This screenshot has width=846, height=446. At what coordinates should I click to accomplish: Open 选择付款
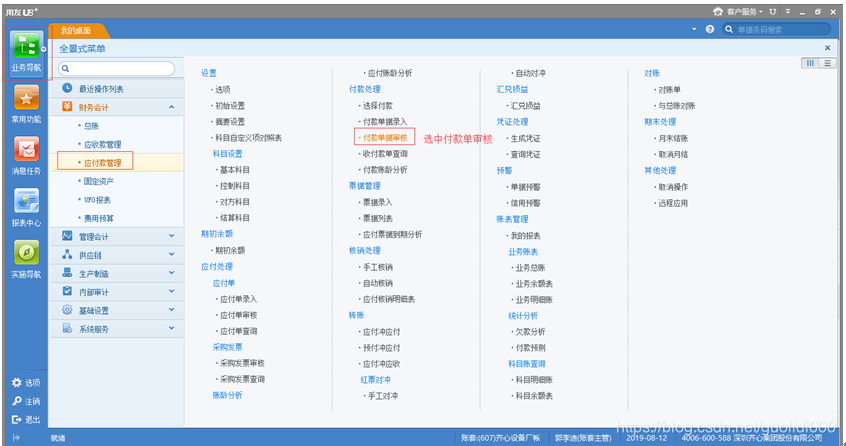tap(377, 106)
